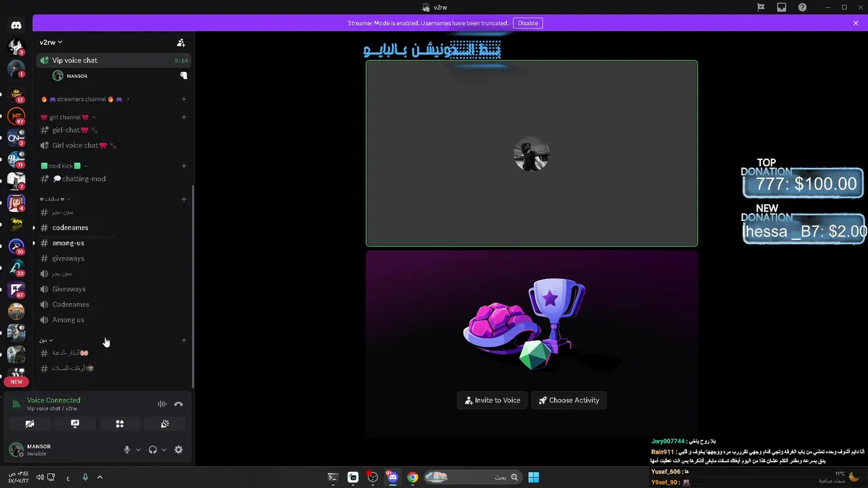Disconnect from the voice call
Image resolution: width=868 pixels, height=488 pixels.
pyautogui.click(x=178, y=404)
